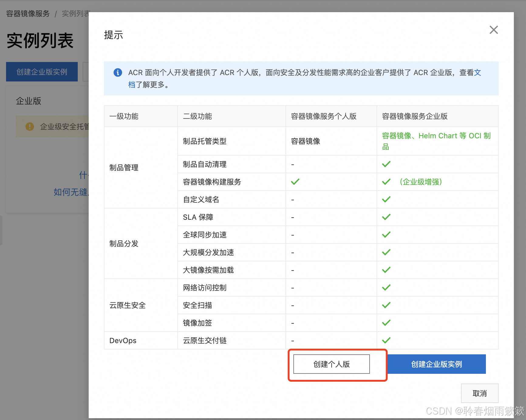The height and width of the screenshot is (420, 526).
Task: Click the (企业级增强) green label
Action: pyautogui.click(x=421, y=182)
